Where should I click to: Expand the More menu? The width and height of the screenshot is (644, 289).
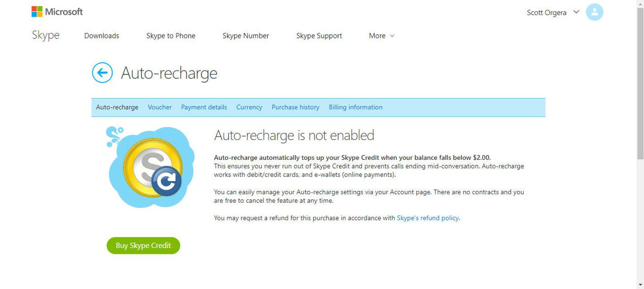coord(381,36)
